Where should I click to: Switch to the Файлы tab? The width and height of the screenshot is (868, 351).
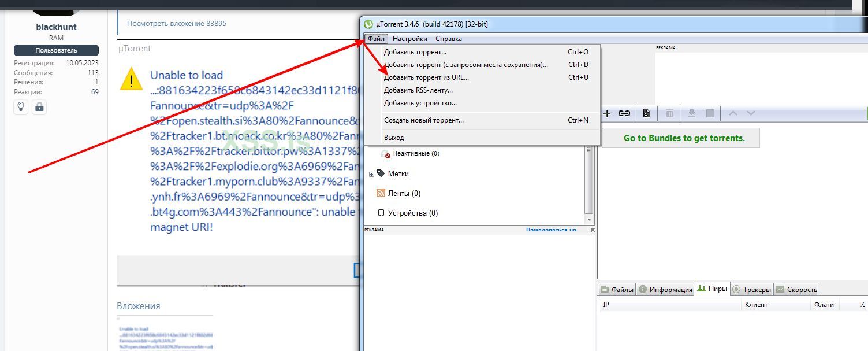click(617, 289)
